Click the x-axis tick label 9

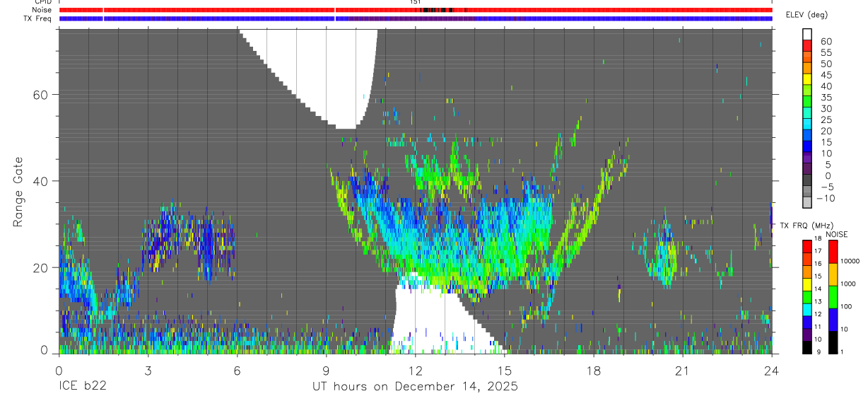[x=326, y=370]
